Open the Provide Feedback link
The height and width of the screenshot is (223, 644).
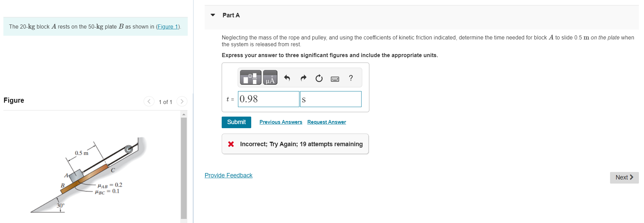[x=228, y=175]
